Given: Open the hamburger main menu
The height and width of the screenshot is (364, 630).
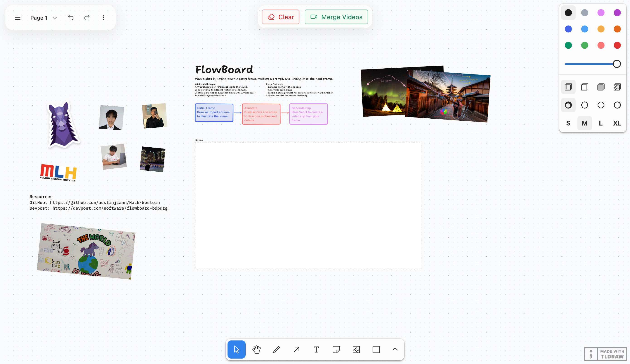Looking at the screenshot, I should pyautogui.click(x=17, y=18).
